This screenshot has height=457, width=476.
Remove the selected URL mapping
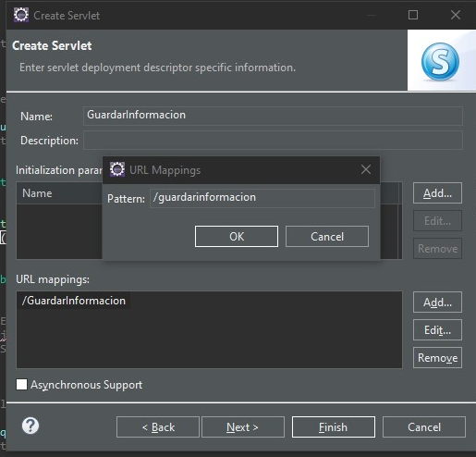(x=437, y=358)
